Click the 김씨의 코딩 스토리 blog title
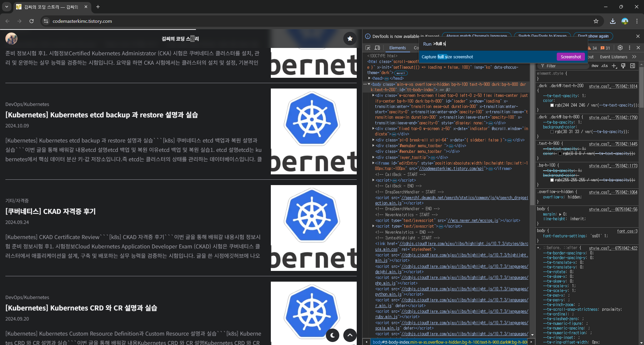 coord(180,39)
